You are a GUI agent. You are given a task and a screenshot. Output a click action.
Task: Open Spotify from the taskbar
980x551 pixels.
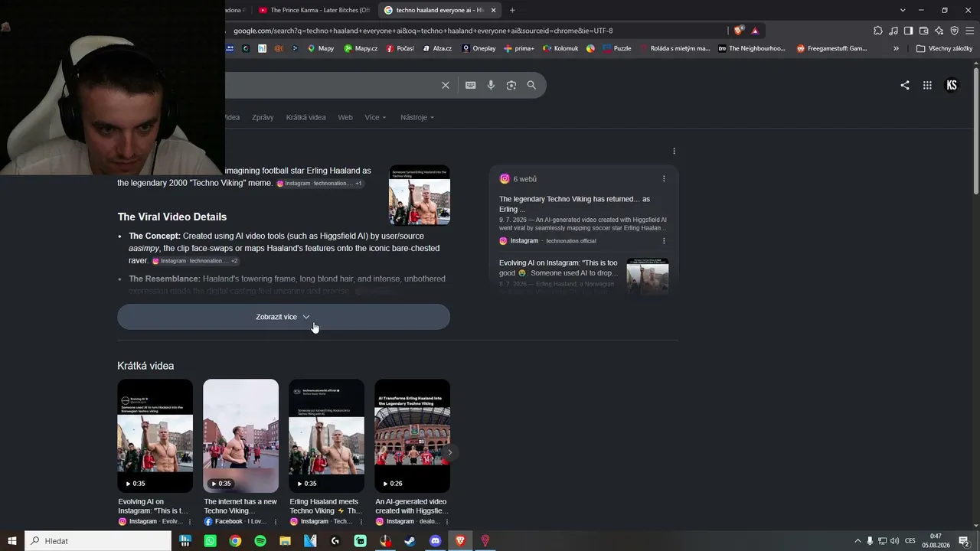click(x=260, y=541)
